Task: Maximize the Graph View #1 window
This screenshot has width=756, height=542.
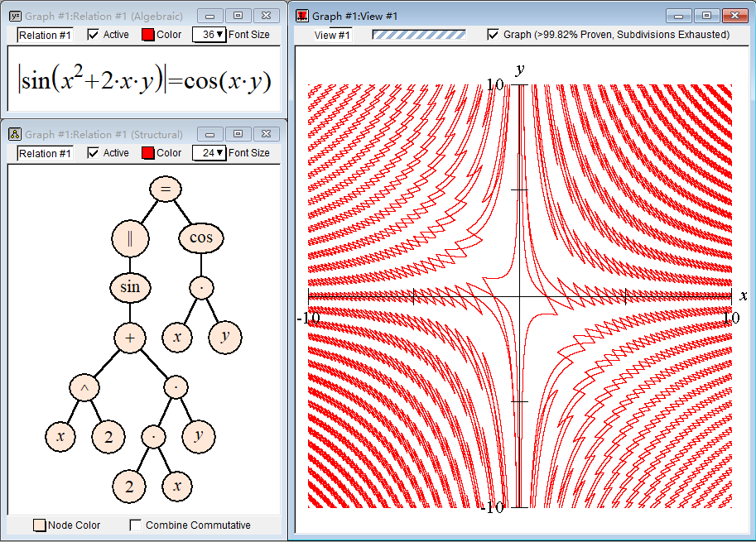Action: [707, 16]
